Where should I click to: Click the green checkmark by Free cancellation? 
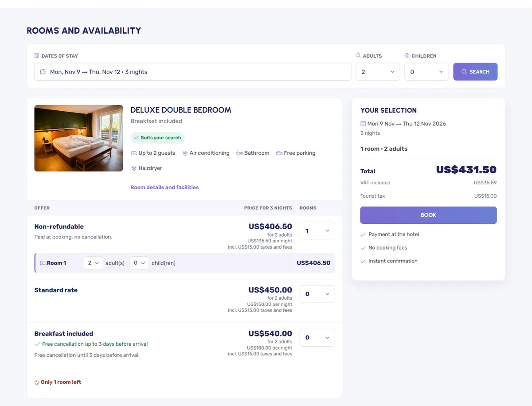click(x=38, y=344)
